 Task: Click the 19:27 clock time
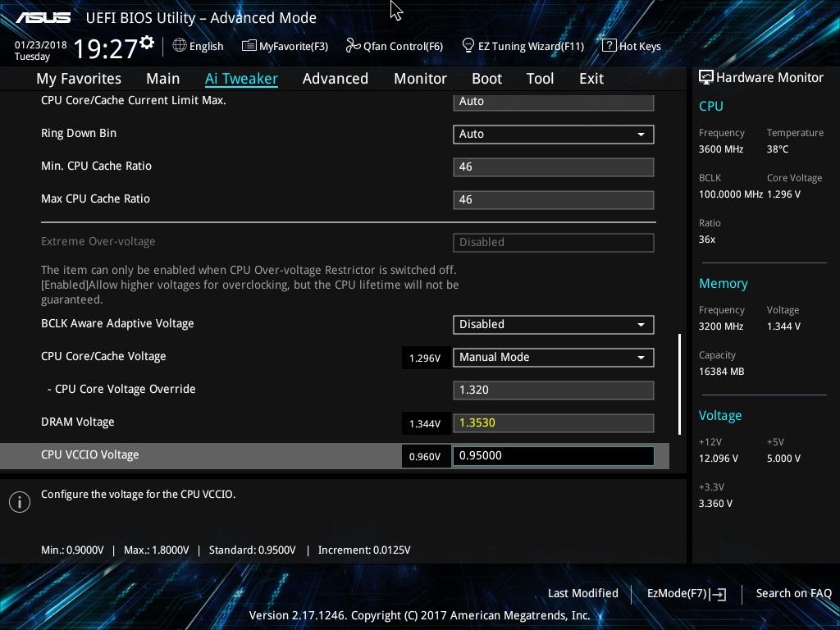(x=106, y=48)
